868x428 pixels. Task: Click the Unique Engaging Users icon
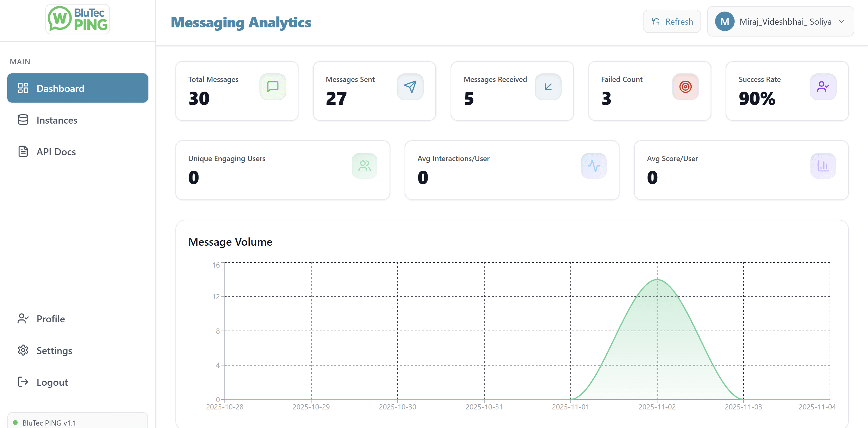click(x=364, y=166)
